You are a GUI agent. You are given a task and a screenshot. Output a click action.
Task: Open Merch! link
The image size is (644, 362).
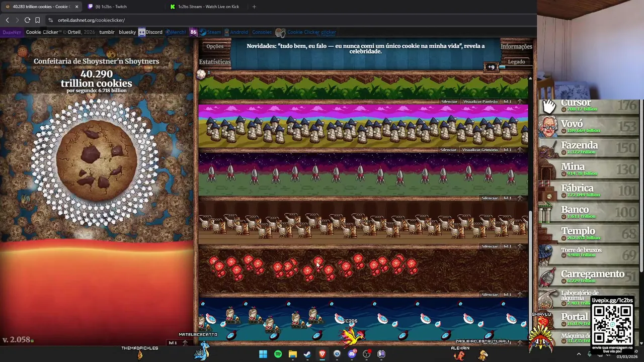[176, 32]
